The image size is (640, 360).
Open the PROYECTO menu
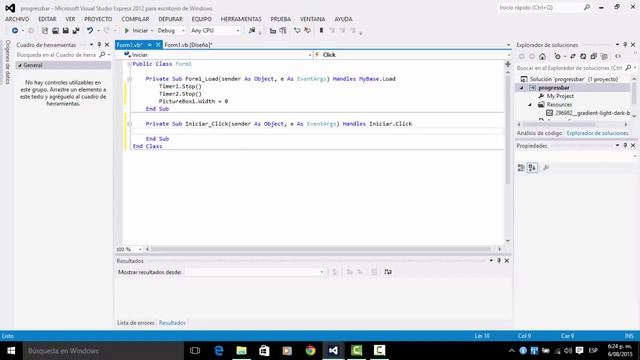[x=98, y=19]
